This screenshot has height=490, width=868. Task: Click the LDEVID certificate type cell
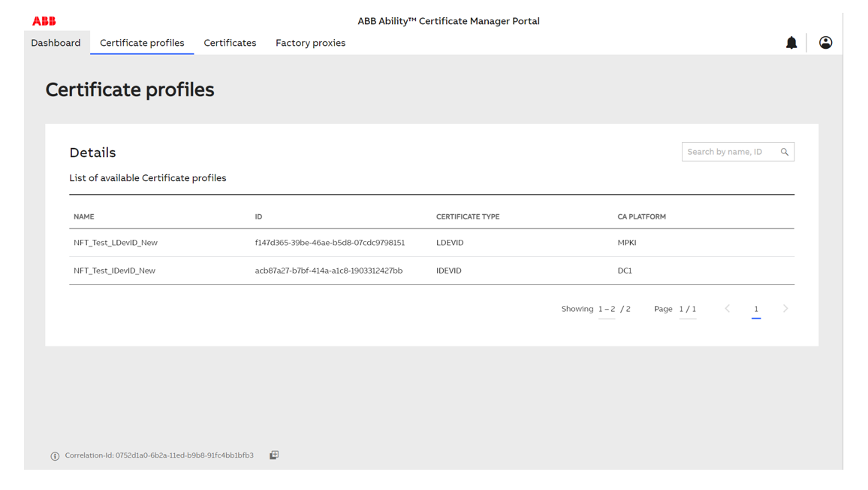[x=450, y=243]
